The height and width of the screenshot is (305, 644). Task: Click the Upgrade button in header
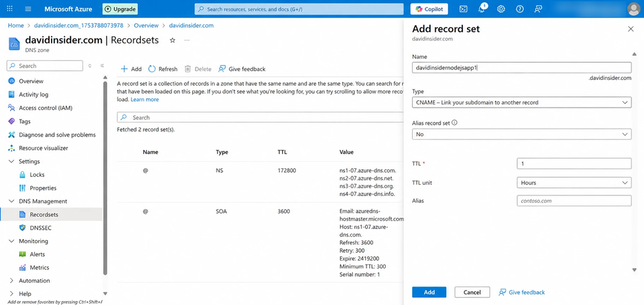point(120,9)
